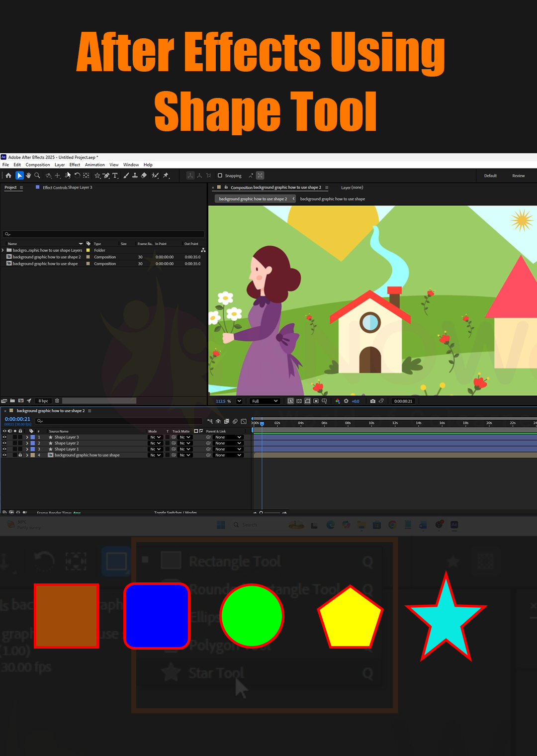Screen dimensions: 537x756
Task: Click the snapshot camera icon in viewer
Action: point(372,401)
